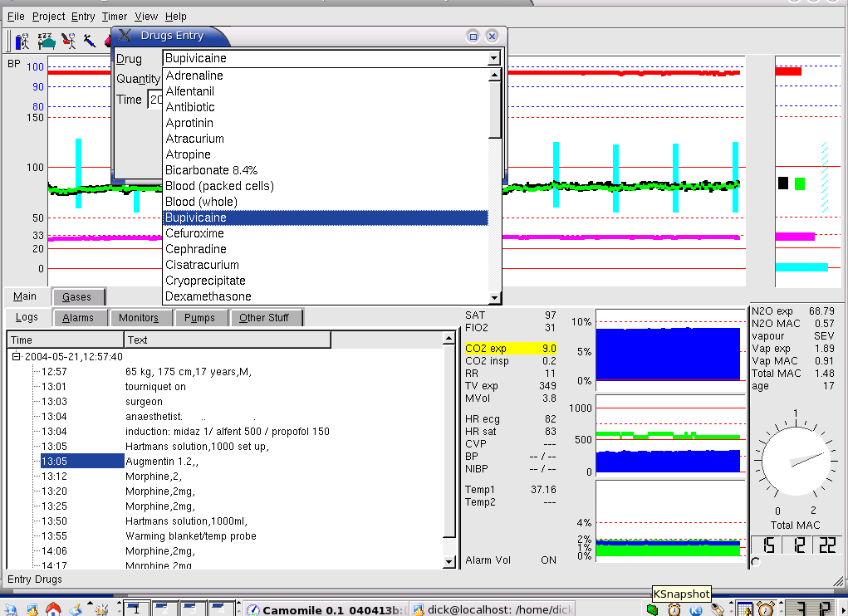Viewport: 848px width, 616px height.
Task: Click the sleeping patient toolbar icon
Action: [46, 41]
